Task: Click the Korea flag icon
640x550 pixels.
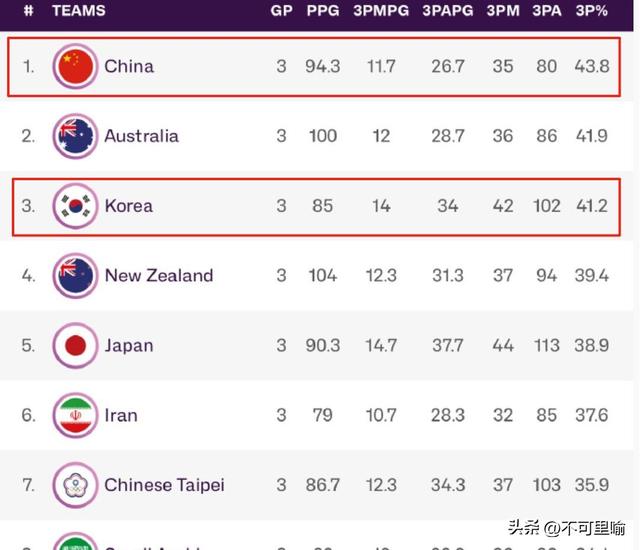Action: click(x=75, y=206)
